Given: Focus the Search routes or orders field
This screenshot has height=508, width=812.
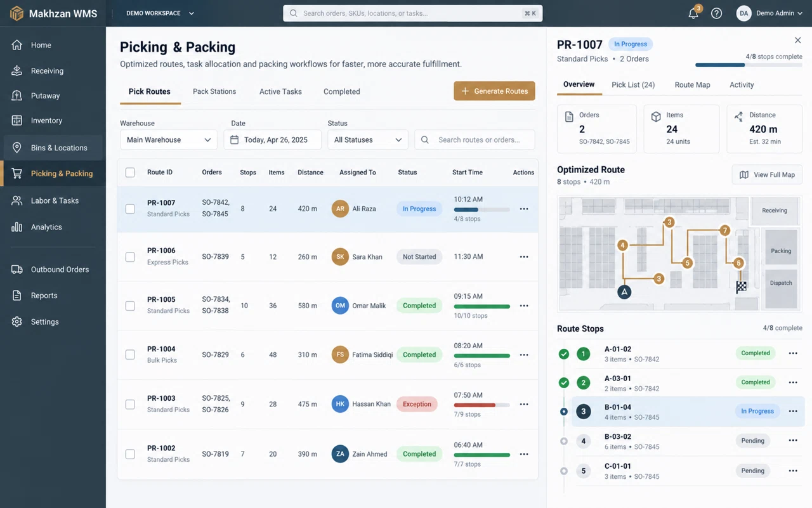Looking at the screenshot, I should [475, 140].
